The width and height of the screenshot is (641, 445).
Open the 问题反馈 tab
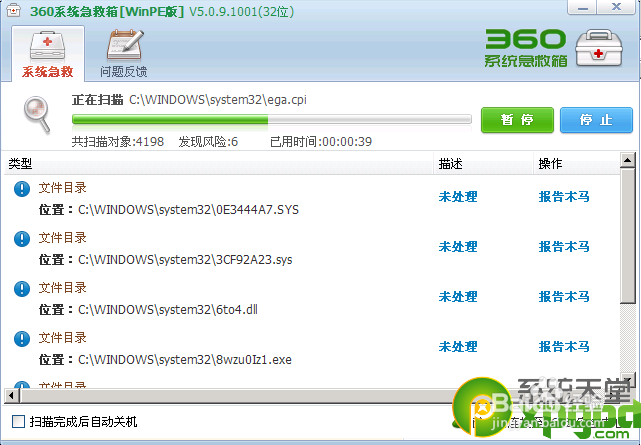pyautogui.click(x=124, y=54)
